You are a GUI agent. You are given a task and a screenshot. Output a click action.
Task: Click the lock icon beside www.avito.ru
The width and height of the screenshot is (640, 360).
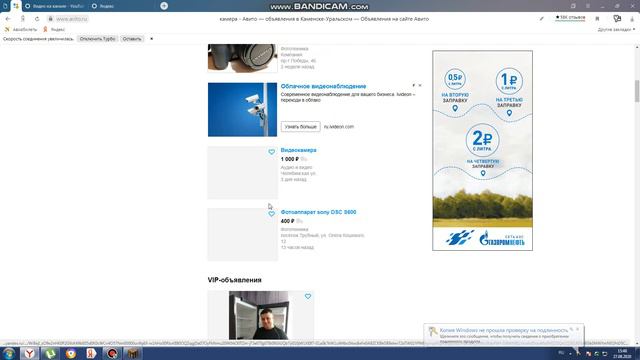point(51,19)
